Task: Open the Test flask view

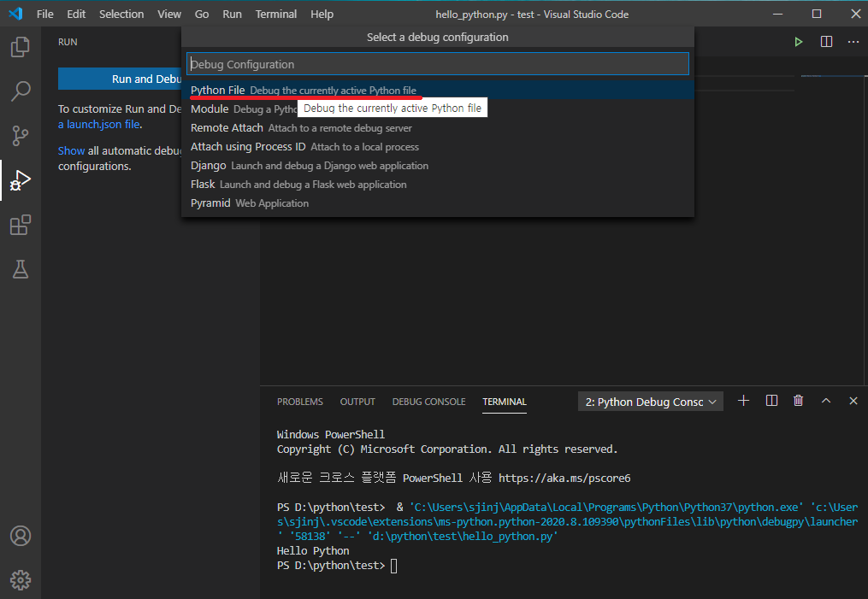Action: [x=21, y=269]
